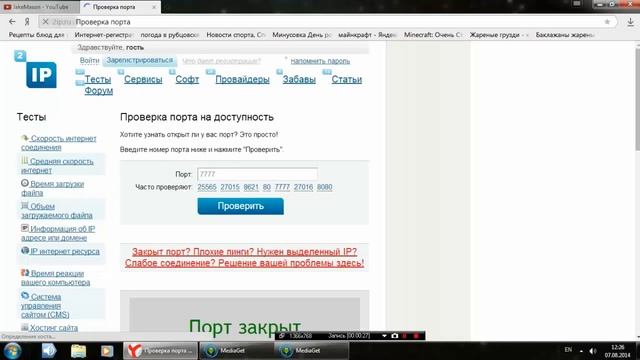Open the file explorer folder in taskbar

[78, 351]
